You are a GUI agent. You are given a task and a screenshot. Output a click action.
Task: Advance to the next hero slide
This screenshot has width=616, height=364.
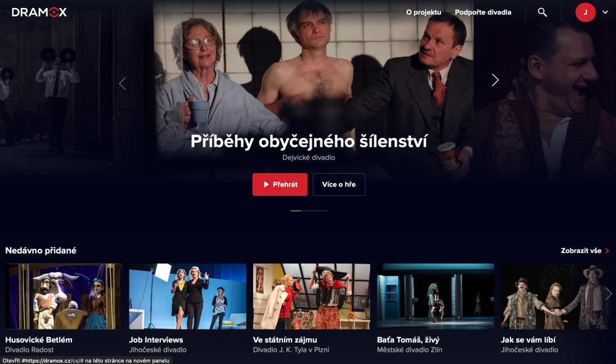point(495,80)
